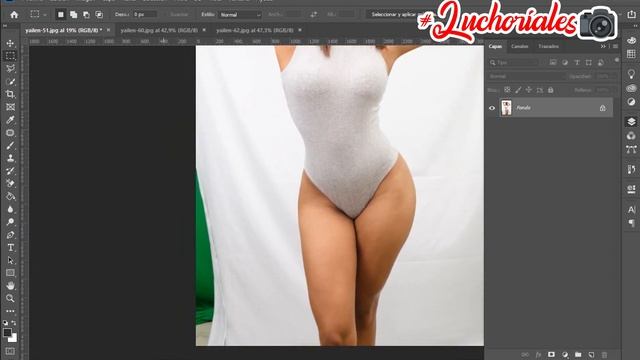The height and width of the screenshot is (360, 640).
Task: Select the Crop tool
Action: (x=10, y=94)
